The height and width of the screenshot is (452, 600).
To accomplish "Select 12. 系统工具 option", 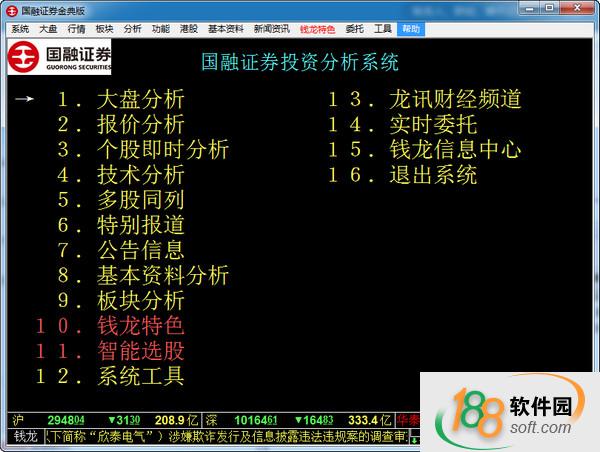I will pyautogui.click(x=110, y=376).
